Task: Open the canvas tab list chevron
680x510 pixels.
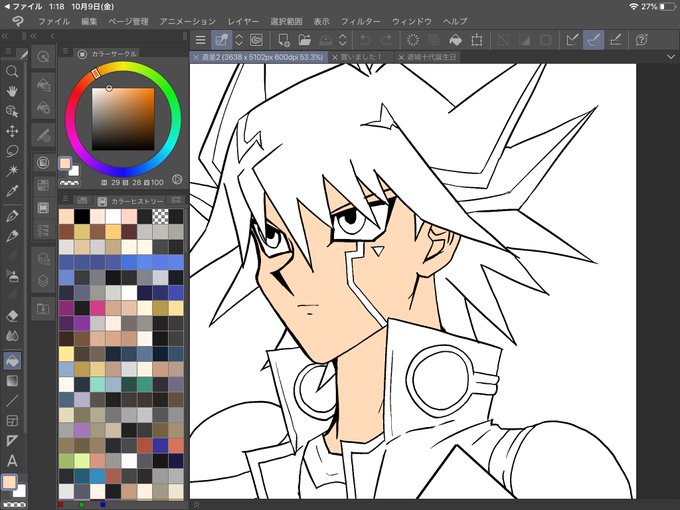Action: click(670, 57)
